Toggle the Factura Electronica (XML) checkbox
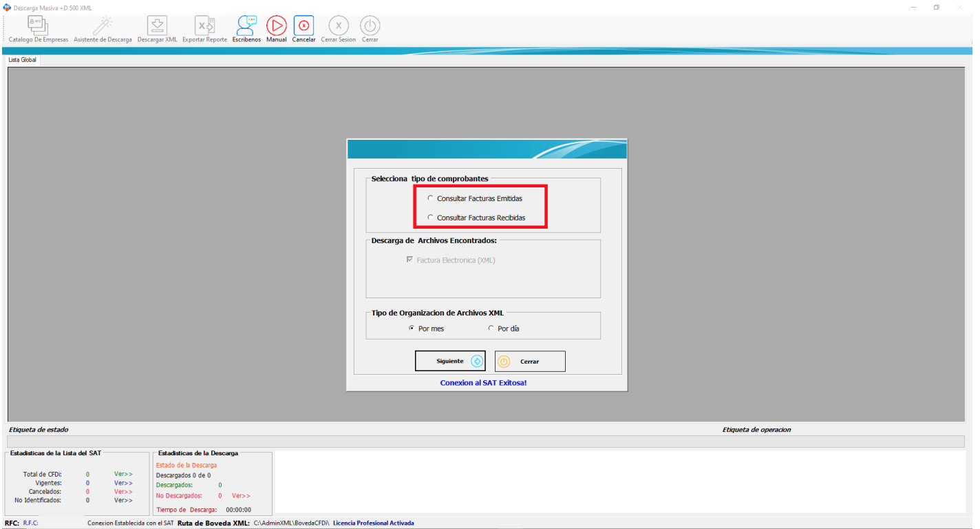This screenshot has height=529, width=980. [x=409, y=260]
